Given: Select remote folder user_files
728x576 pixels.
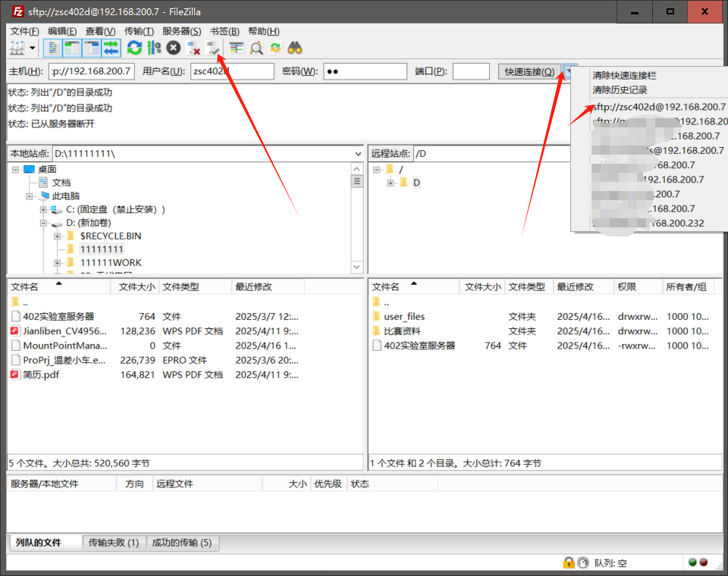Looking at the screenshot, I should point(404,317).
